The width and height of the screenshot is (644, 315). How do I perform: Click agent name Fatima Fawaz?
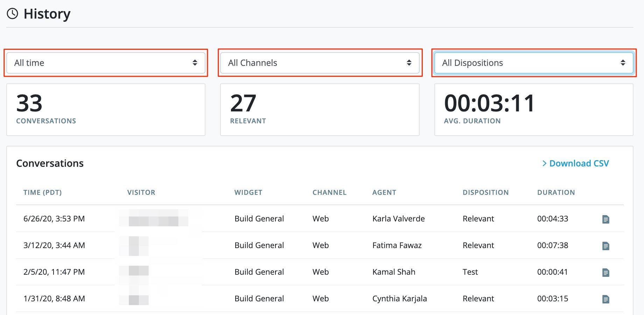[x=397, y=245]
